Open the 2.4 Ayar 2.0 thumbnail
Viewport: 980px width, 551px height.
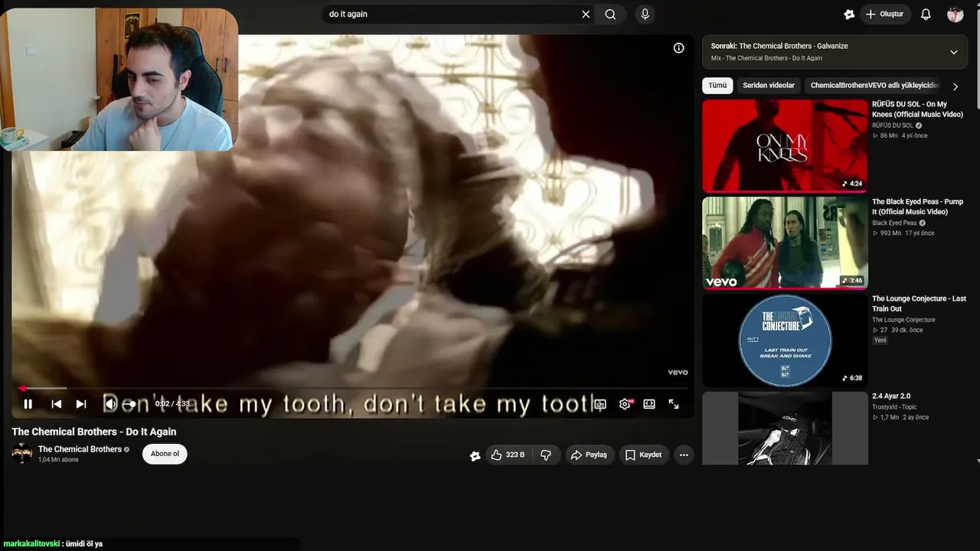(785, 428)
